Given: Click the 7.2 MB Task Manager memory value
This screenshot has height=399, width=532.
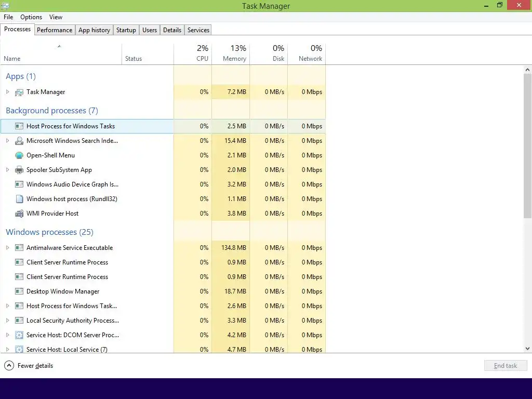Looking at the screenshot, I should pyautogui.click(x=237, y=92).
